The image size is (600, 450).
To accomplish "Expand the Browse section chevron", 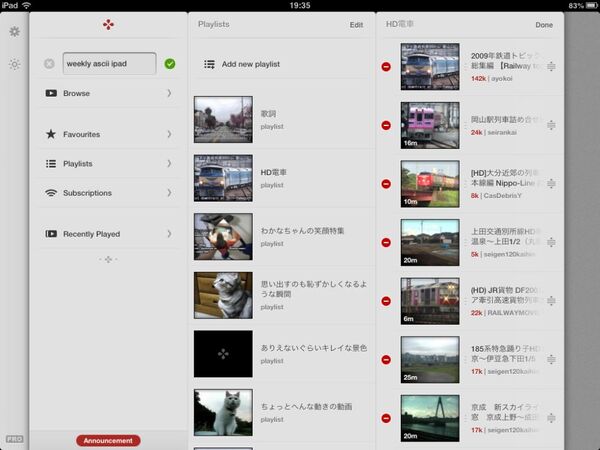I will [x=169, y=94].
